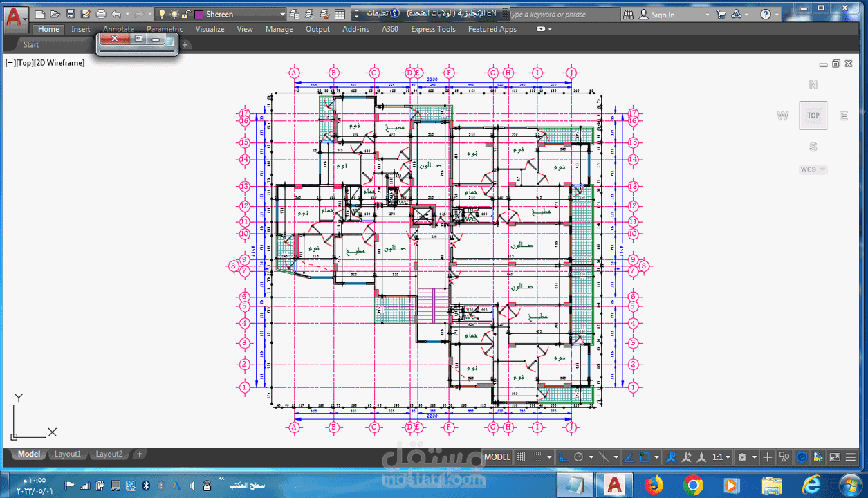Click the Isolate Objects icon in status bar

click(784, 457)
